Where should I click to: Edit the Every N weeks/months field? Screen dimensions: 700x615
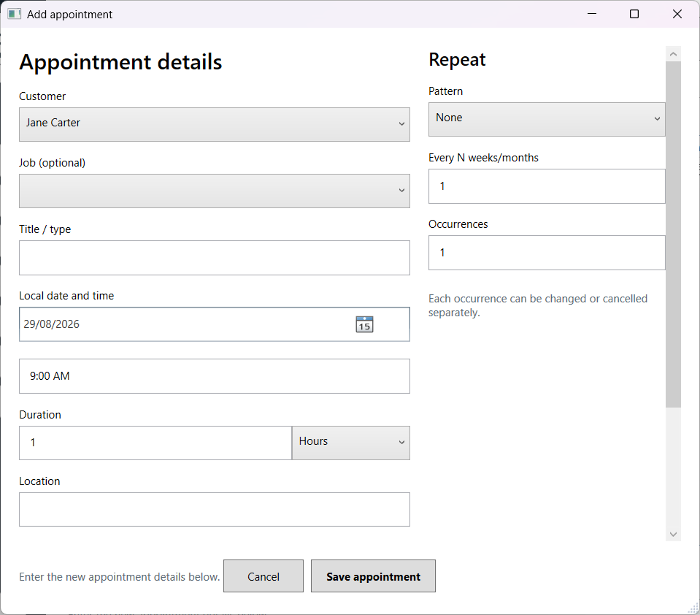[x=547, y=186]
